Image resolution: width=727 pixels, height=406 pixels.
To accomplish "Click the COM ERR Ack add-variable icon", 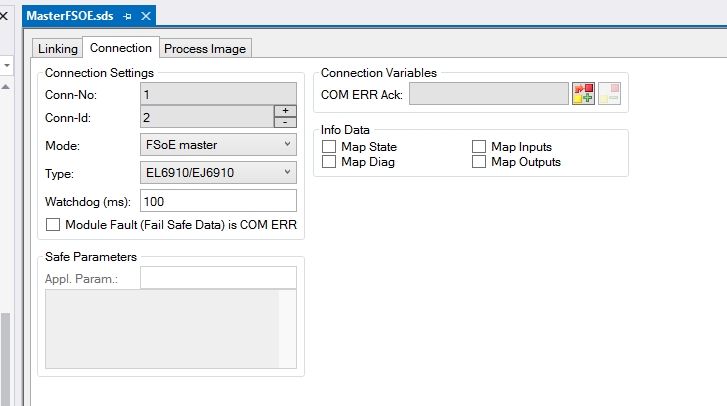I will coord(583,94).
